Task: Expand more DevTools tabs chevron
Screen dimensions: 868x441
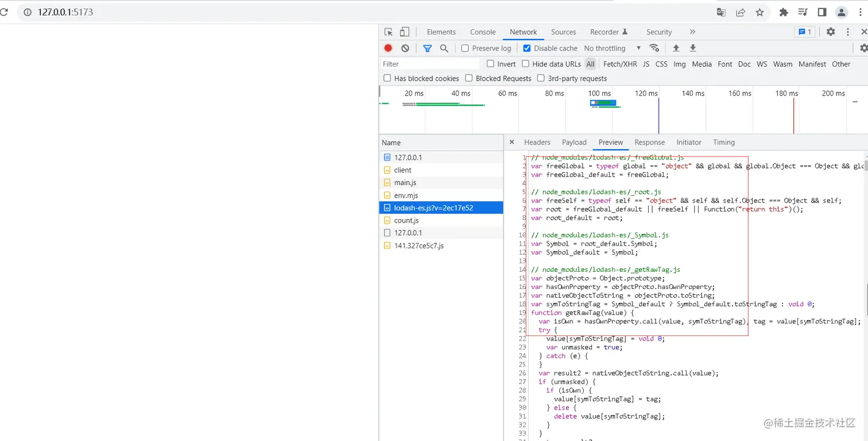Action: 692,32
